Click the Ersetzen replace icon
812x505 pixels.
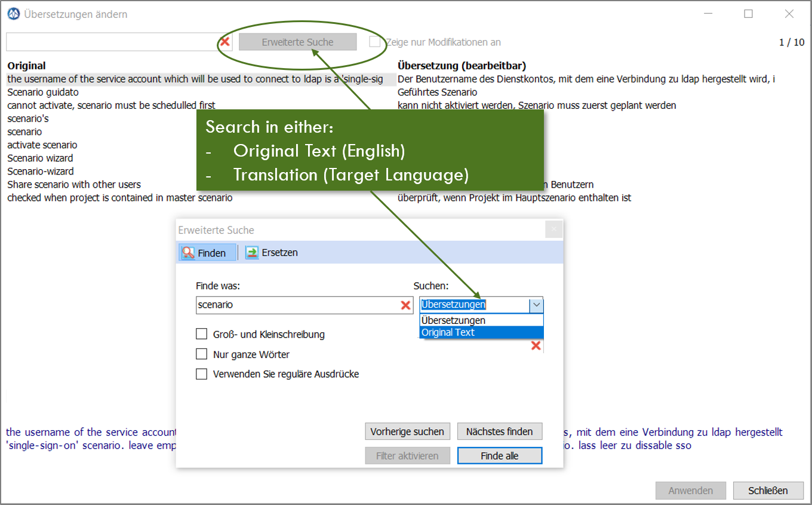tap(252, 253)
